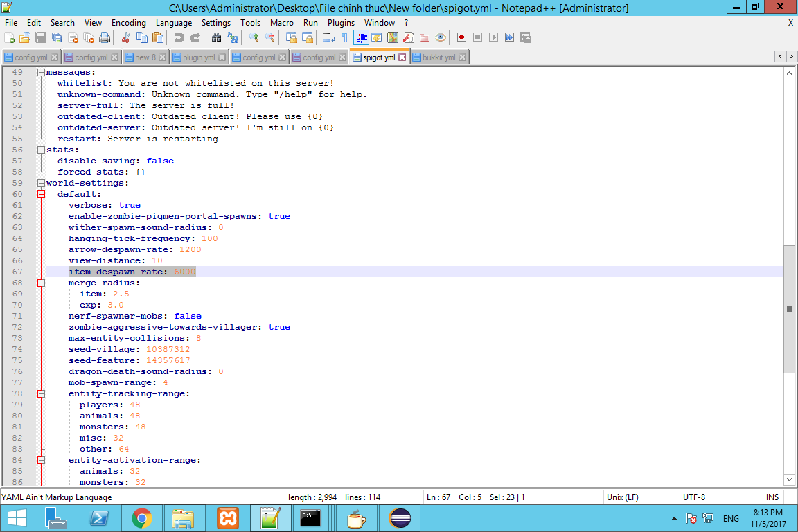Toggle the indent guide toolbar button
The image size is (798, 532).
361,37
